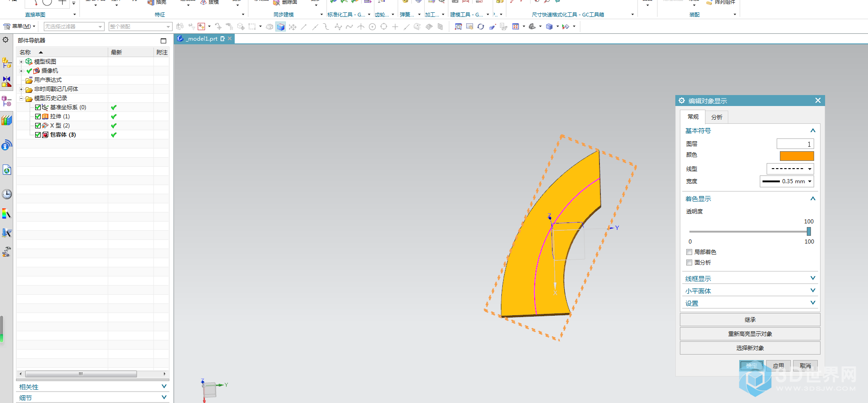Screen dimensions: 868x403
Task: Open the orange 颜色 color swatch
Action: tap(797, 156)
